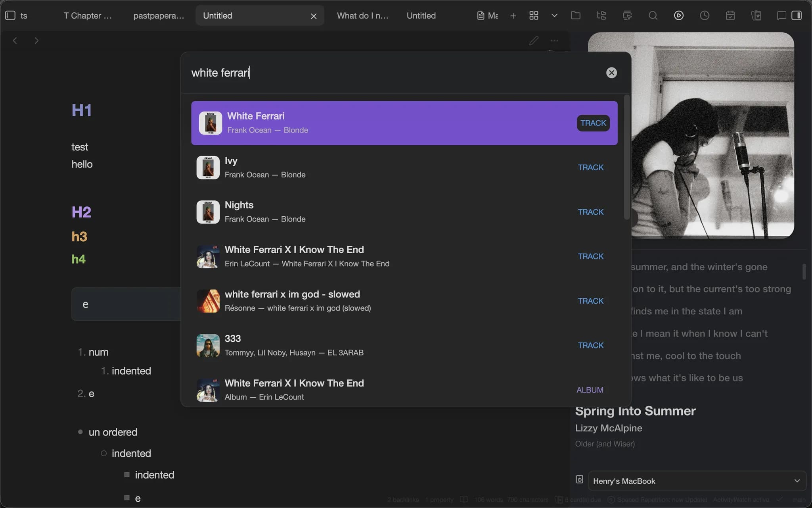Click 'Spaced Repetition: new Update!' status item
812x508 pixels.
tap(657, 500)
